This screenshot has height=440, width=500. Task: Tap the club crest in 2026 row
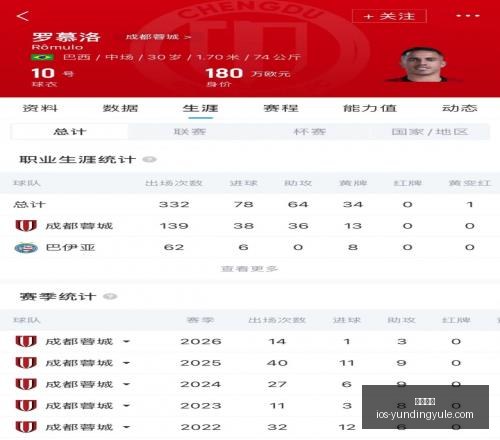(x=26, y=341)
